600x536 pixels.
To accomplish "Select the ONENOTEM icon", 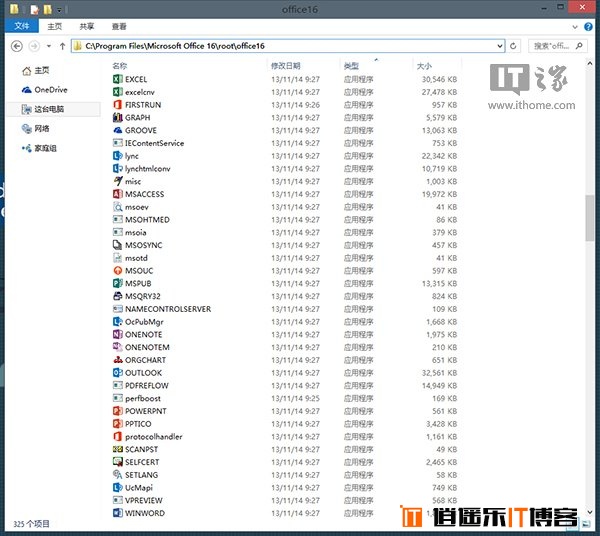I will click(x=117, y=347).
